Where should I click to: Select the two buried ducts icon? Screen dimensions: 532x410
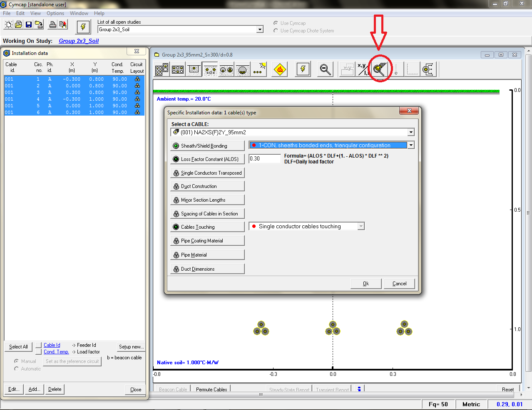(226, 69)
